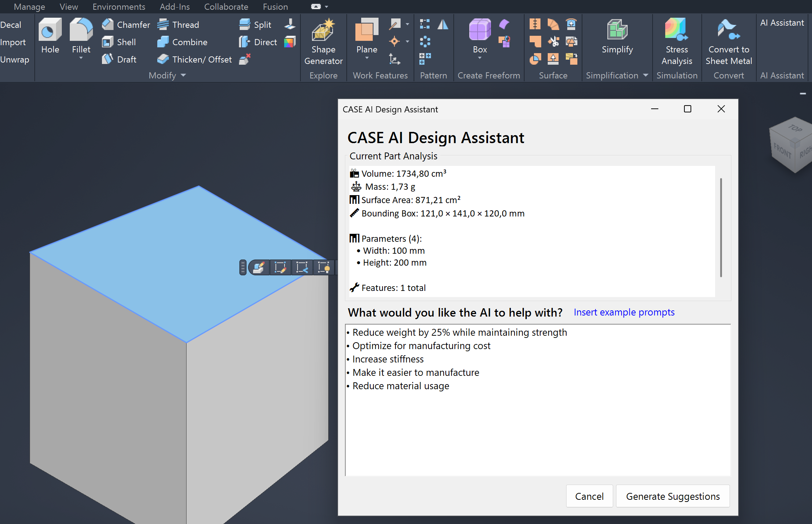The image size is (812, 524).
Task: Click the FRONT face of the ViewCube
Action: [782, 149]
